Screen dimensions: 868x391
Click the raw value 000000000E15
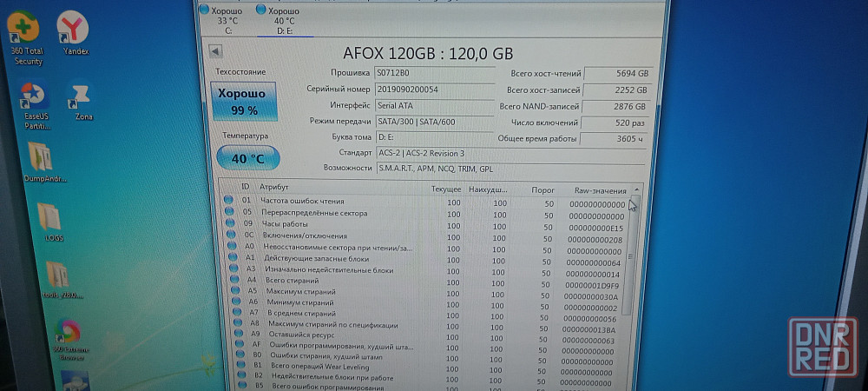[x=595, y=228]
